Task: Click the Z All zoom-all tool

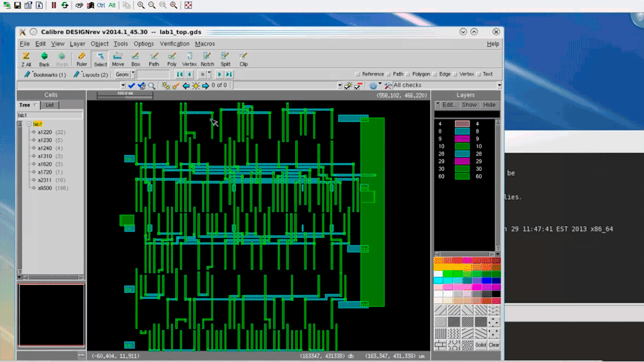Action: (26, 59)
